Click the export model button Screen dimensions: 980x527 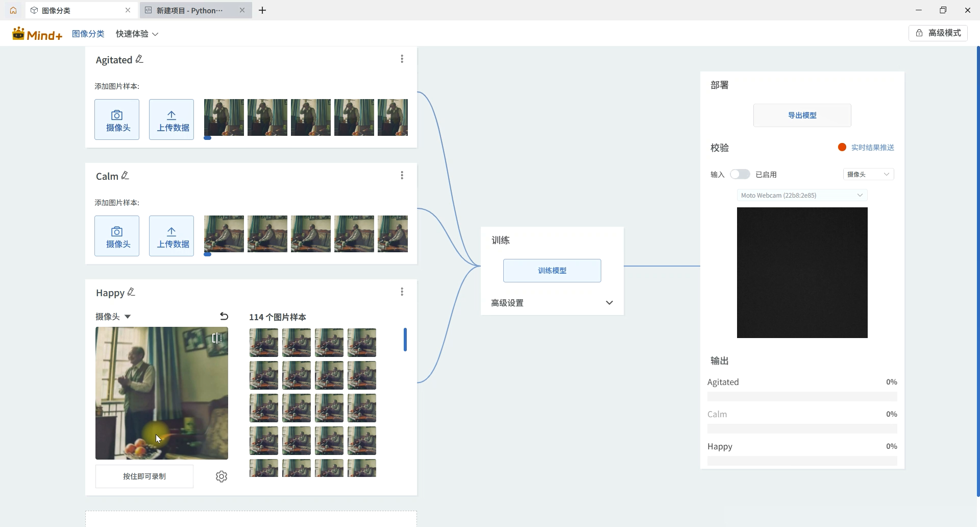coord(802,115)
